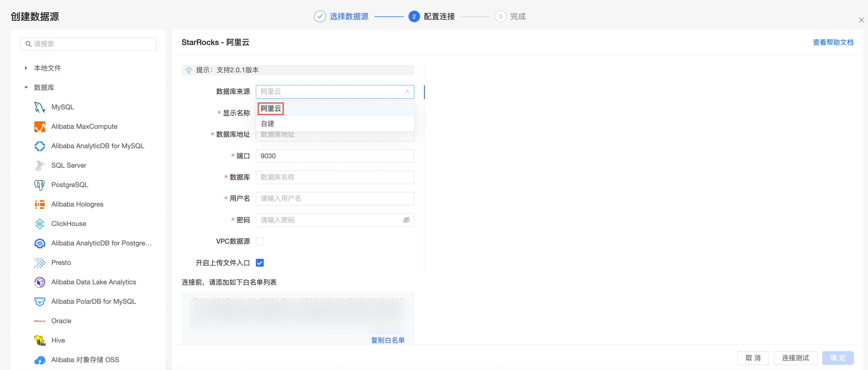
Task: Click the 请输入用户名 input field
Action: point(335,199)
